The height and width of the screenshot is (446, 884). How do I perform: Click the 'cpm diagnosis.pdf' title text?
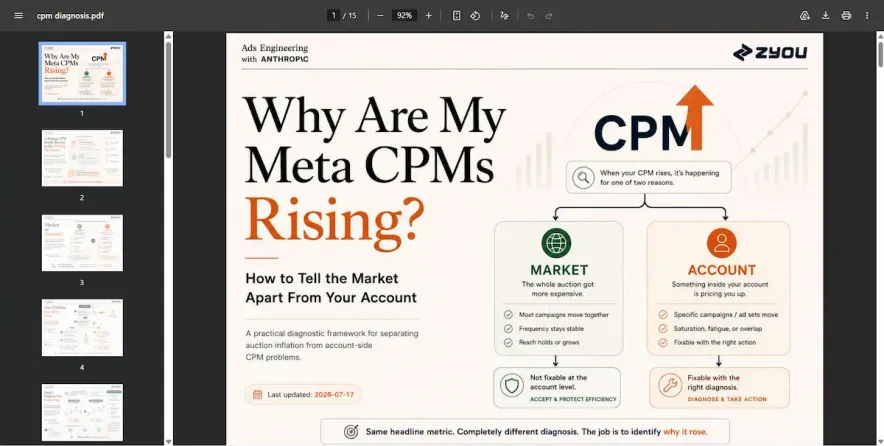click(70, 15)
